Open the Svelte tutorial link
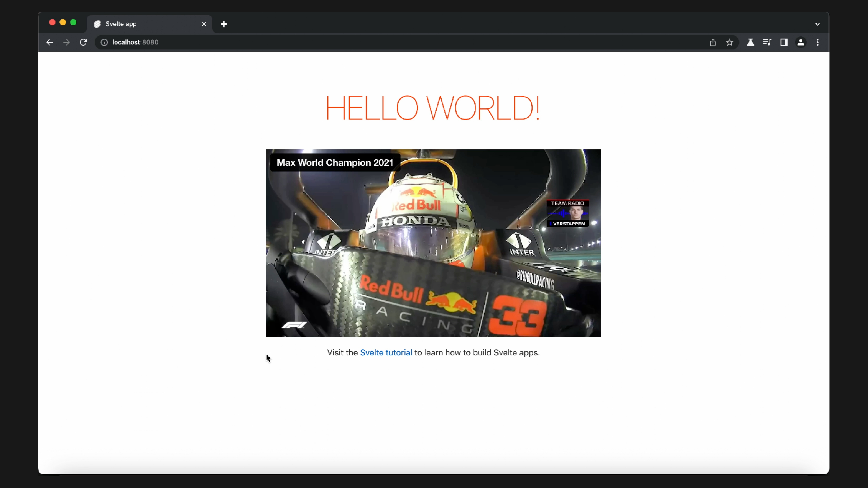Viewport: 868px width, 488px height. tap(386, 353)
